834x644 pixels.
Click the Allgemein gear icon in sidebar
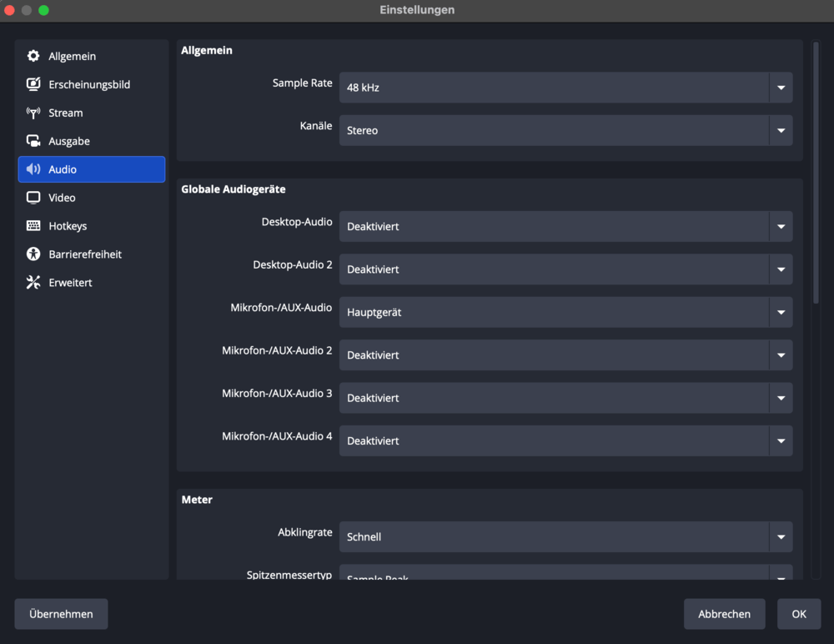click(x=33, y=56)
